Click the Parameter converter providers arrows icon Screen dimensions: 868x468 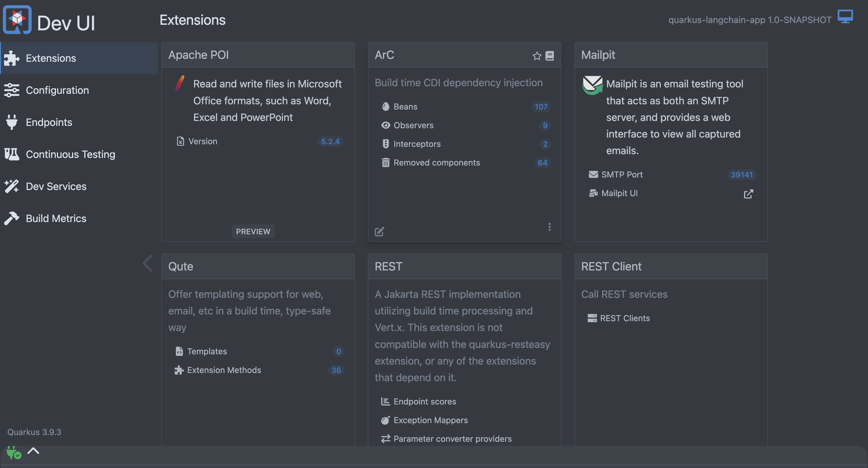coord(386,439)
